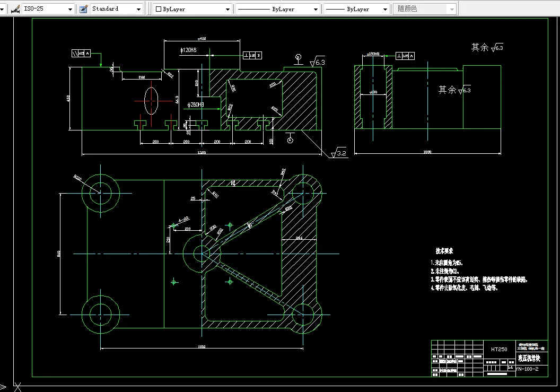Select the ϕ480 top dimension text

202,39
